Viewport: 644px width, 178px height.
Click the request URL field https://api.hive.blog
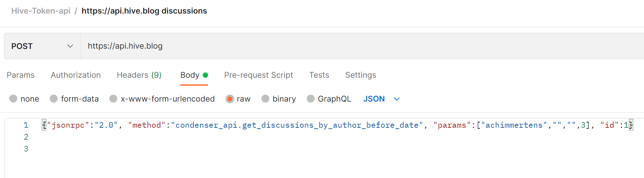(362, 46)
